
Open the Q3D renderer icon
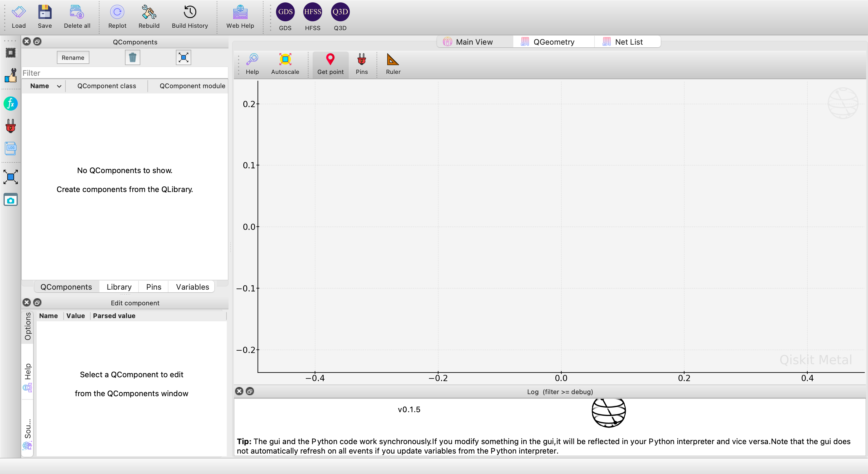point(340,12)
